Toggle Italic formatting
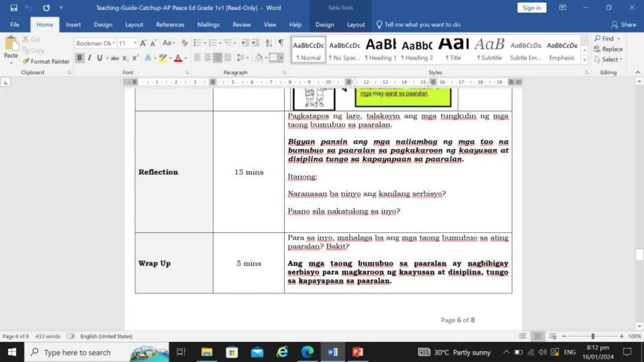The image size is (644, 362). coord(90,58)
